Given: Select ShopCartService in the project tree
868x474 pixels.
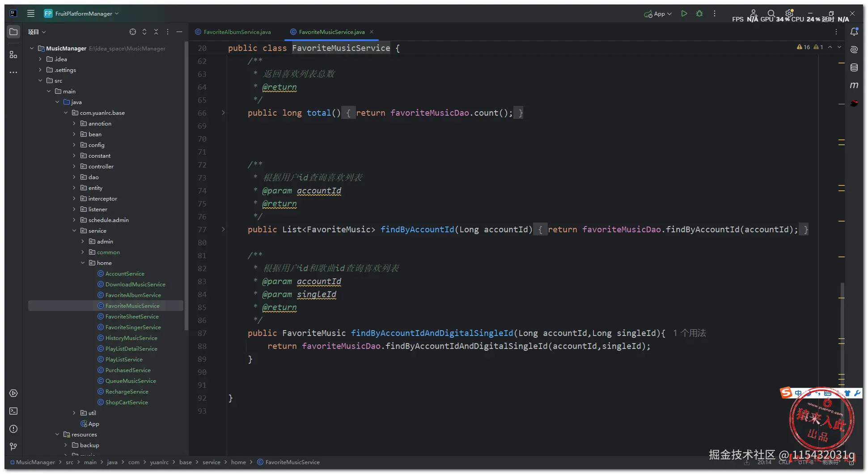Looking at the screenshot, I should pos(127,402).
